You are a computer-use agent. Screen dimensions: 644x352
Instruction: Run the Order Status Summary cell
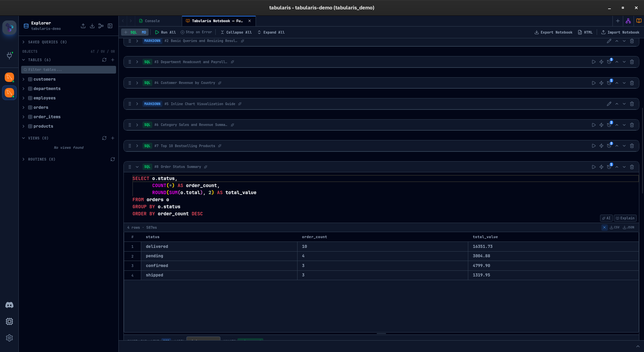(594, 167)
